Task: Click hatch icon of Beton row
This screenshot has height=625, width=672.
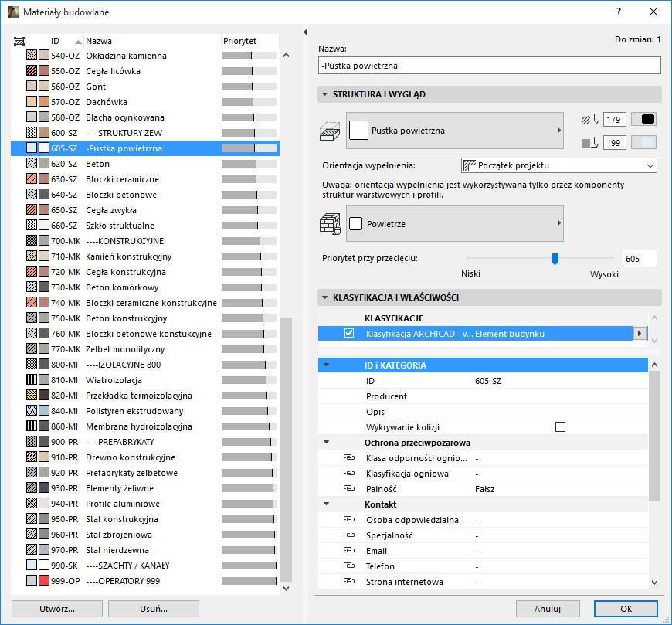Action: click(x=32, y=163)
